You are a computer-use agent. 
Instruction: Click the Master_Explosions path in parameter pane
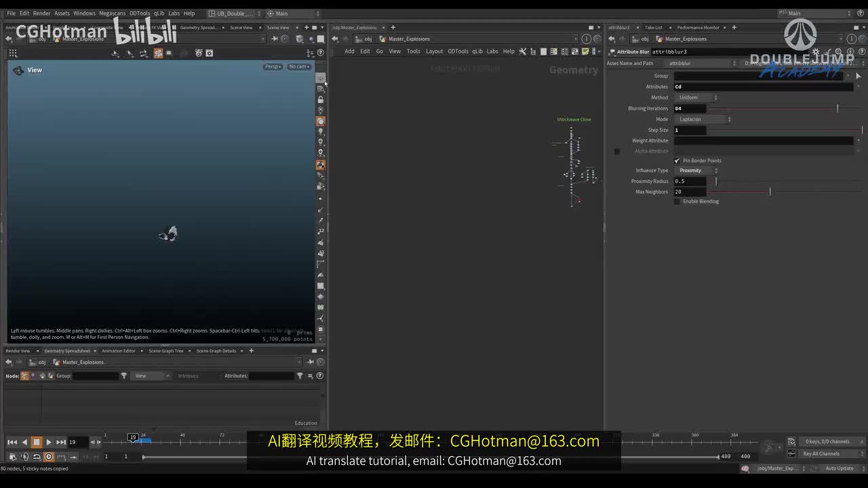(x=686, y=39)
